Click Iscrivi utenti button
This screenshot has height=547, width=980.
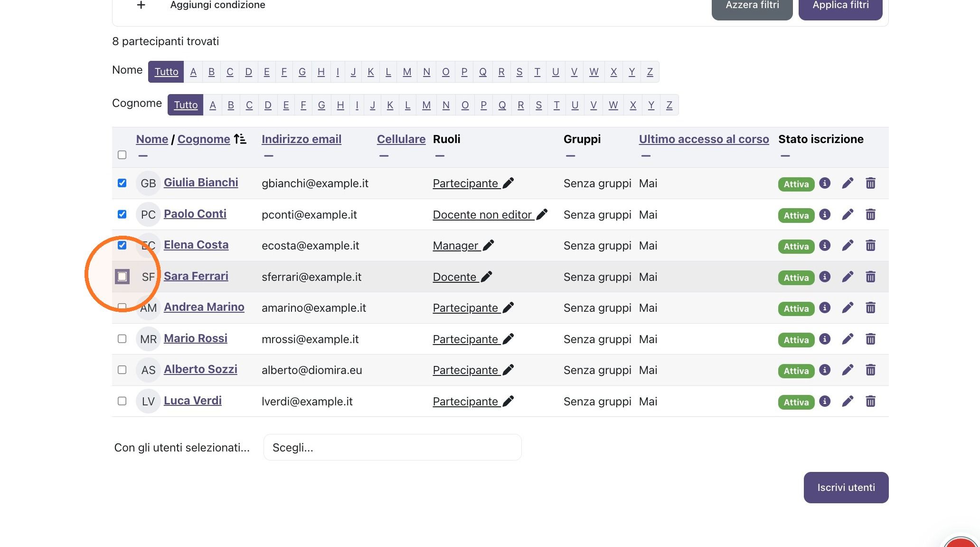846,487
